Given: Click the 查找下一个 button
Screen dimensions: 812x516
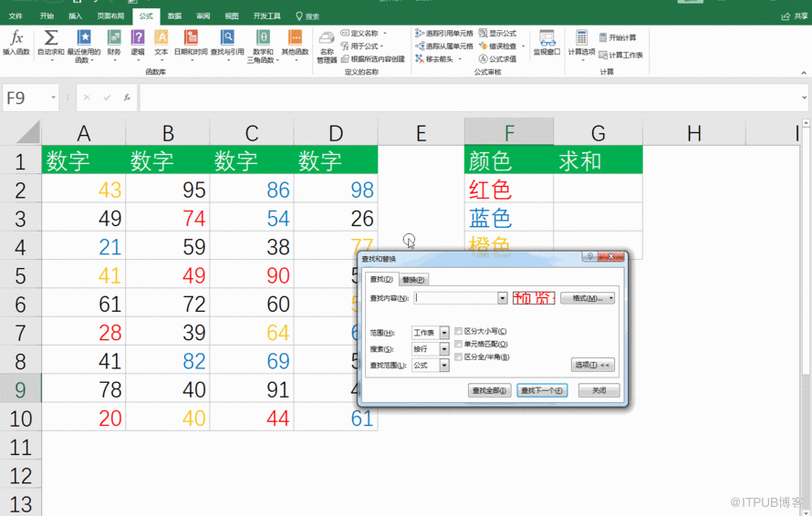Looking at the screenshot, I should [x=542, y=390].
